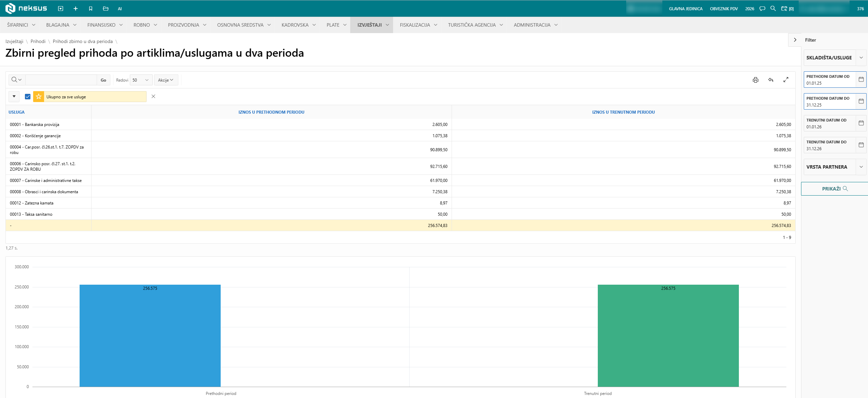Open the chat messages icon
The width and height of the screenshot is (868, 398).
(762, 9)
